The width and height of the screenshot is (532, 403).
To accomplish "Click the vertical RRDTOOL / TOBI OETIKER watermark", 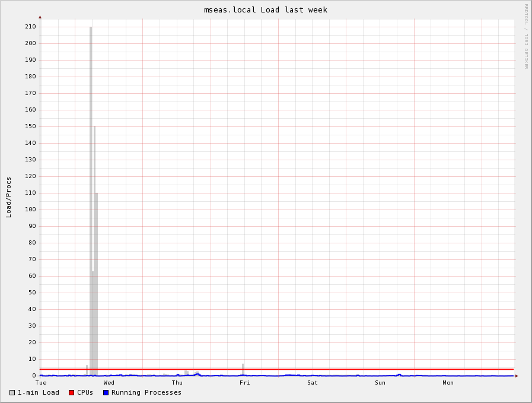I will coord(525,36).
